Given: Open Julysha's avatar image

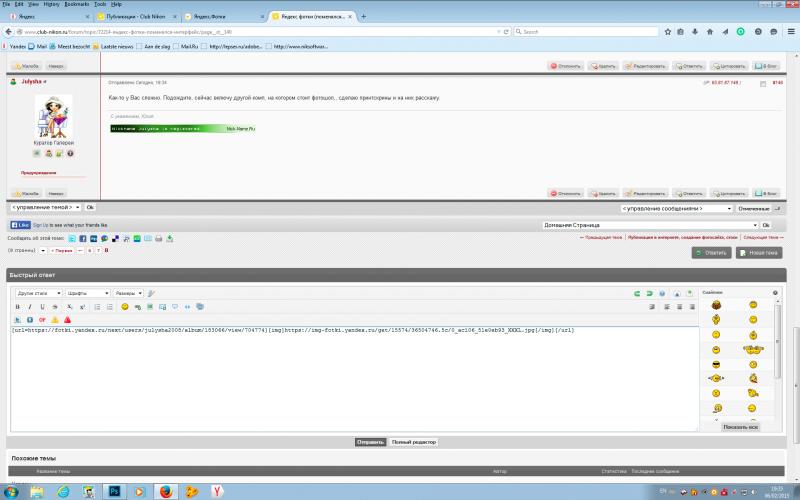Looking at the screenshot, I should (54, 116).
